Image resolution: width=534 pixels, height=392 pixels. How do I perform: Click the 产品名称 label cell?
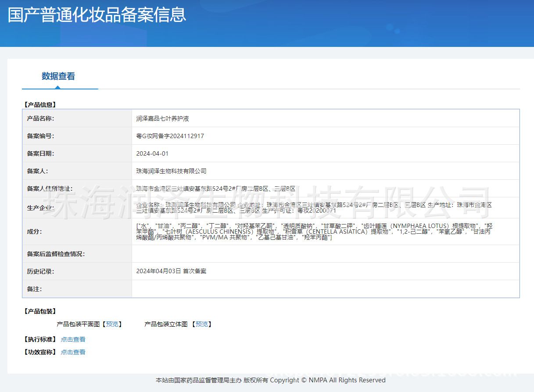tap(40, 118)
